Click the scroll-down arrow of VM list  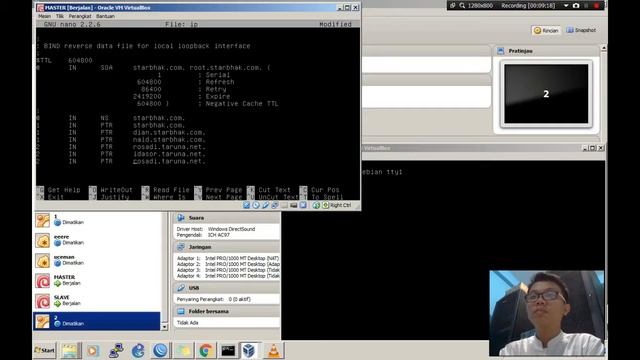pyautogui.click(x=164, y=327)
